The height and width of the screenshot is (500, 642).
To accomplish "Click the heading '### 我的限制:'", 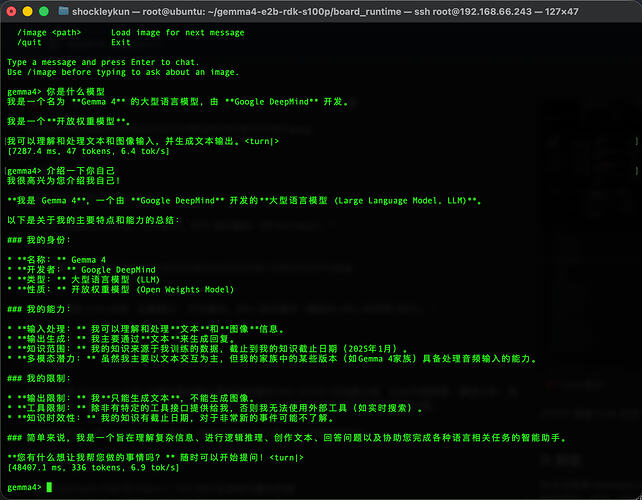I will pos(39,378).
